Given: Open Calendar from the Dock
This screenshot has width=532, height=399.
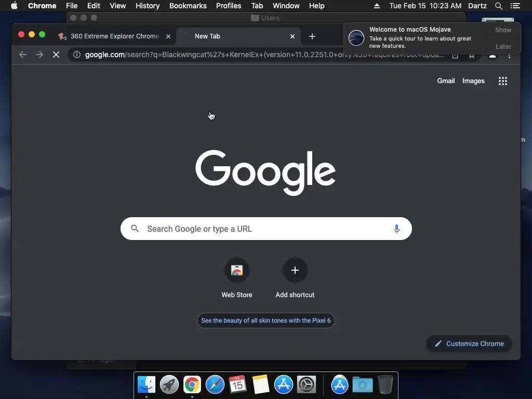Looking at the screenshot, I should click(237, 385).
